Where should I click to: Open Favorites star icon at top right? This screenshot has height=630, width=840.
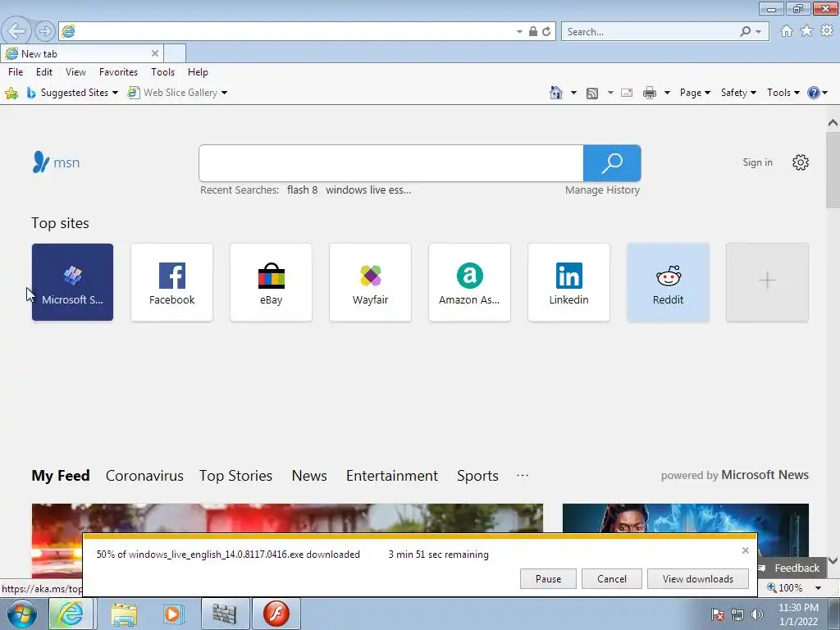[x=807, y=31]
